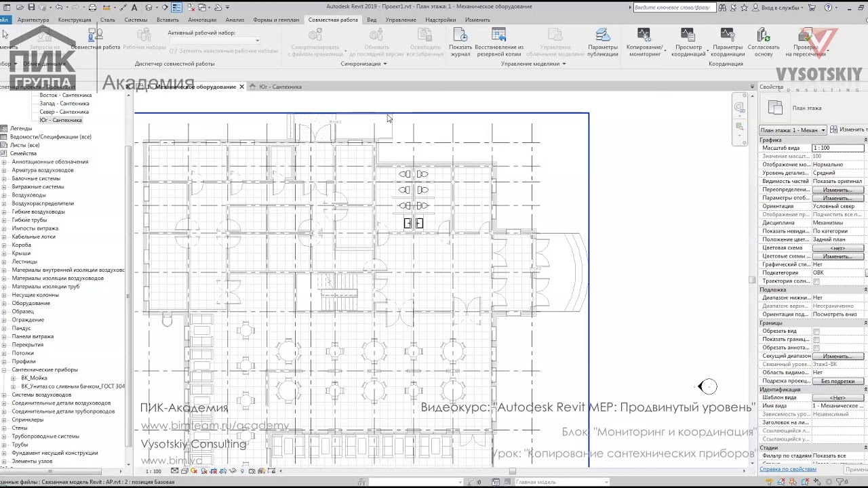This screenshot has width=868, height=488.
Task: Select 'Север - Сантехника' in project browser
Action: coord(64,112)
